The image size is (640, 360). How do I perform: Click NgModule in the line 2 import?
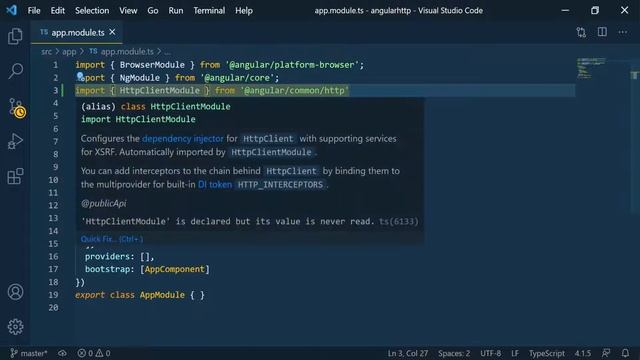point(140,78)
